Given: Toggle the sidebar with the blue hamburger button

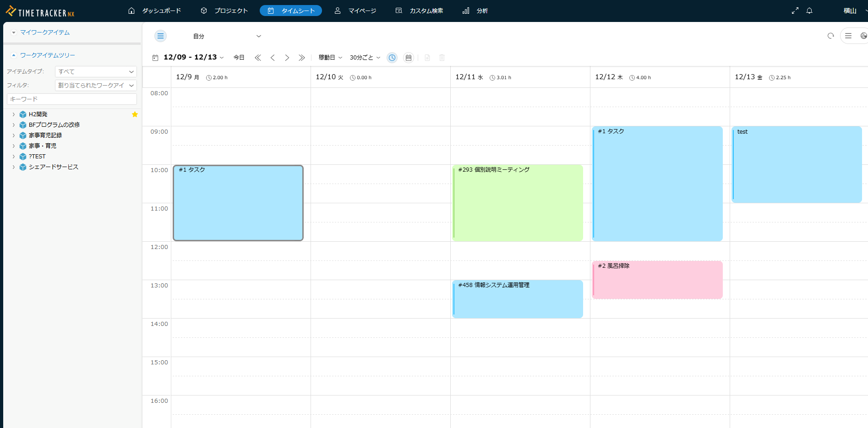Looking at the screenshot, I should pos(160,36).
